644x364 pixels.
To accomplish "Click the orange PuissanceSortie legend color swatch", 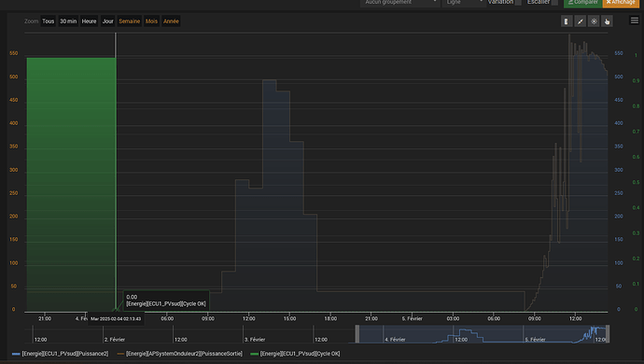I will pos(120,354).
